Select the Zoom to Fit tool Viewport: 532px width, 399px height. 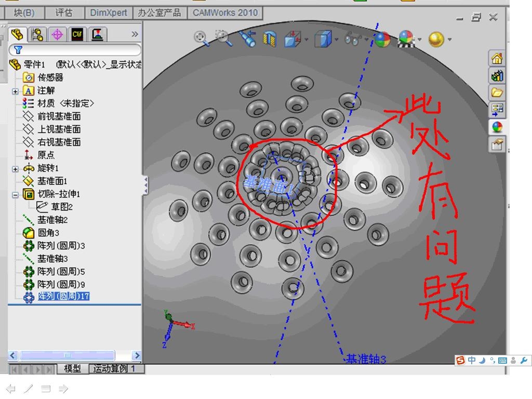pyautogui.click(x=201, y=38)
